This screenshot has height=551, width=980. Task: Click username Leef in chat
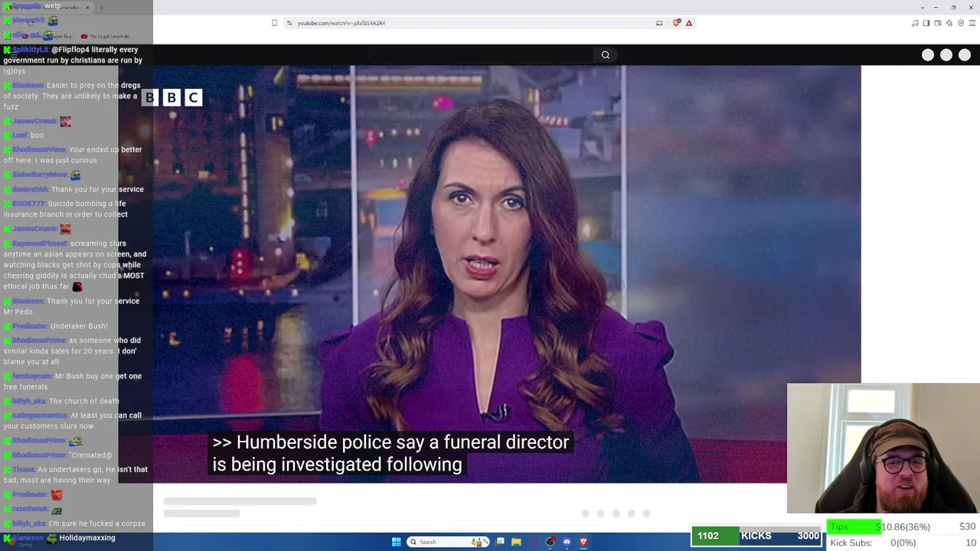click(20, 135)
